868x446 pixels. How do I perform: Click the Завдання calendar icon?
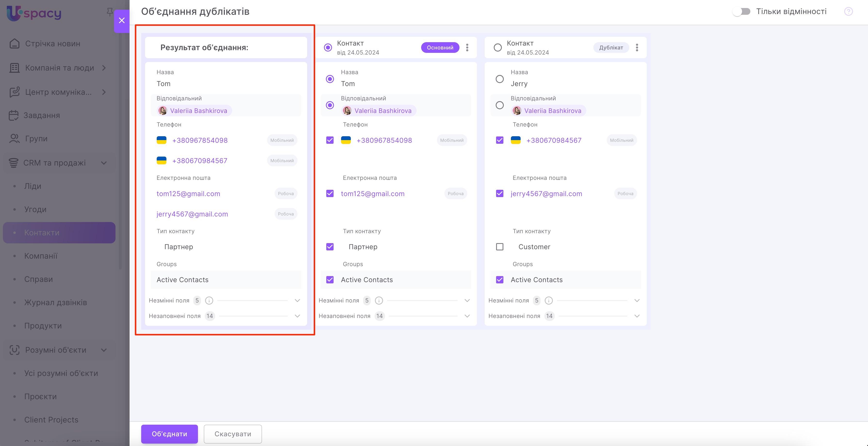tap(14, 115)
